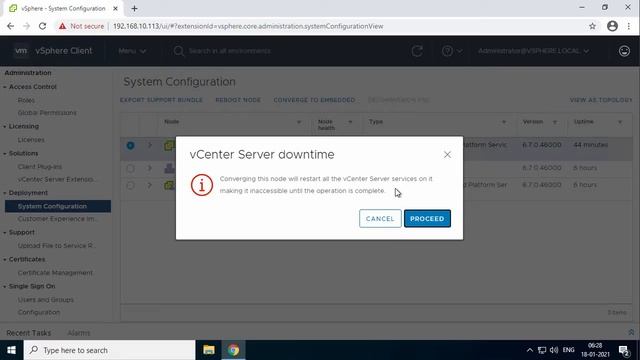640x360 pixels.
Task: Open Customer Experience Improvement item
Action: click(57, 219)
